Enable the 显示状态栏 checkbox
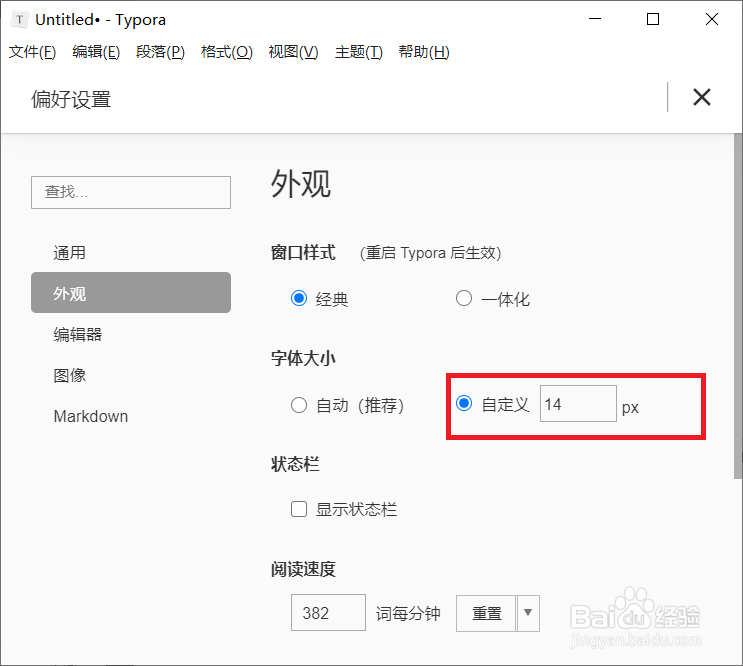 [x=299, y=509]
